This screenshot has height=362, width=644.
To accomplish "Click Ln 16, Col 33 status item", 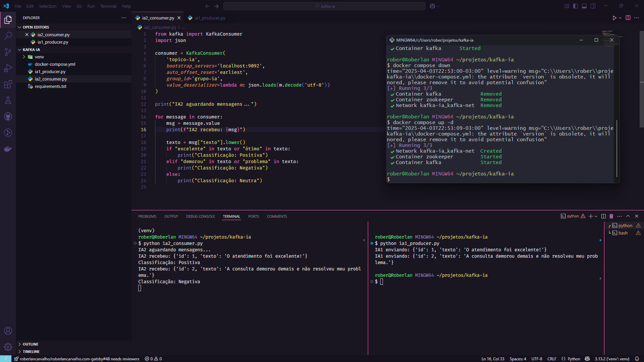I will [x=493, y=359].
